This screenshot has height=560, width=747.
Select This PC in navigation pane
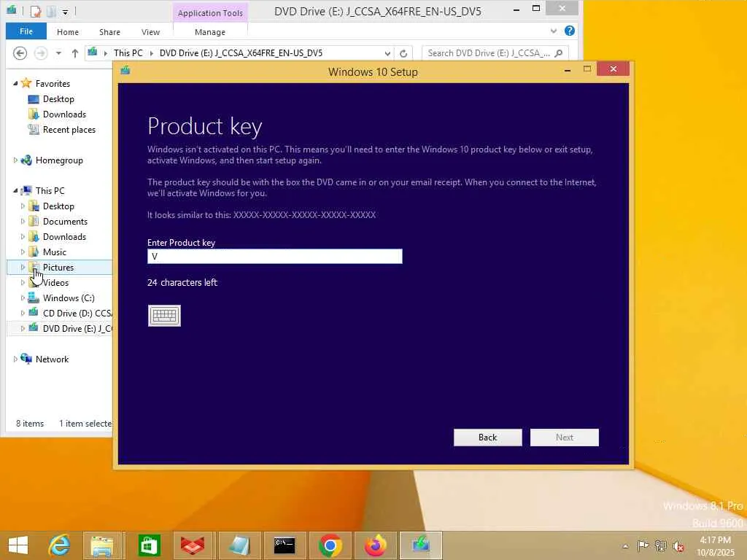pos(50,190)
